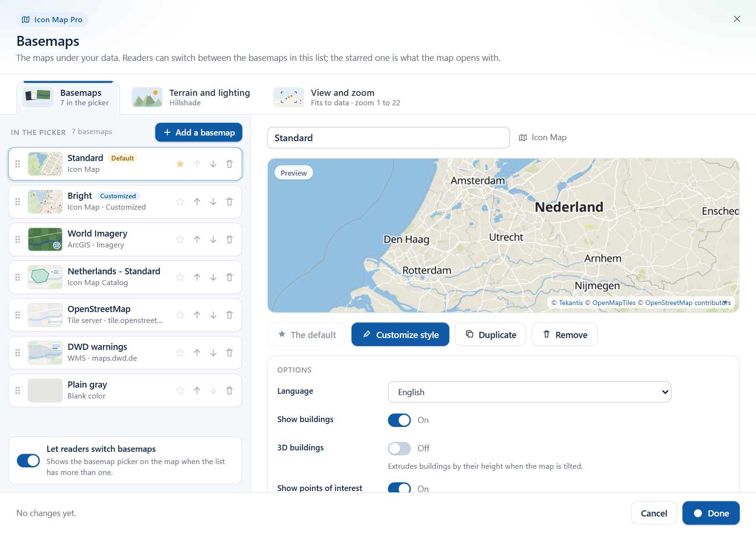Select the Plain gray color thumbnail
The image size is (756, 533).
[45, 390]
